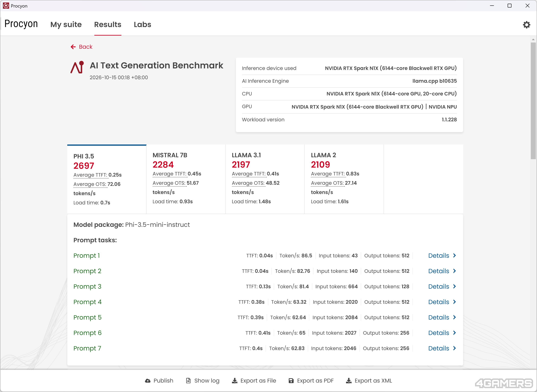
Task: Click the 'llama.cpp b10635' engine value
Action: (434, 81)
